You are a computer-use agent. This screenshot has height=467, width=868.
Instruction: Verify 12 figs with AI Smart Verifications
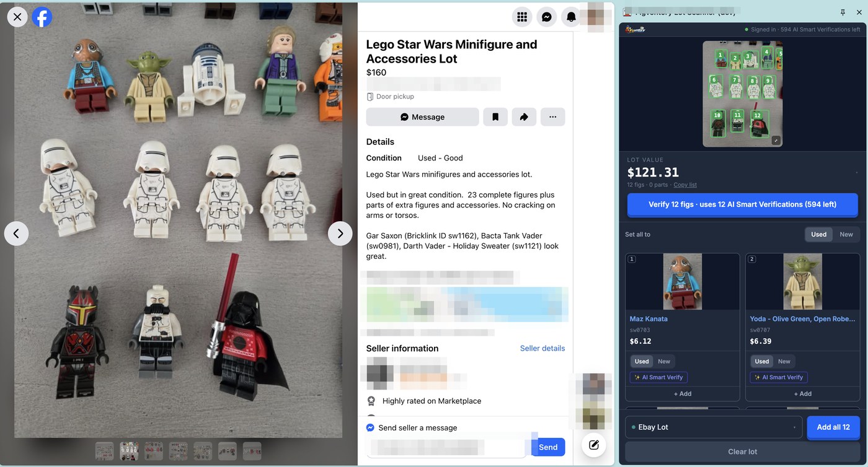742,204
